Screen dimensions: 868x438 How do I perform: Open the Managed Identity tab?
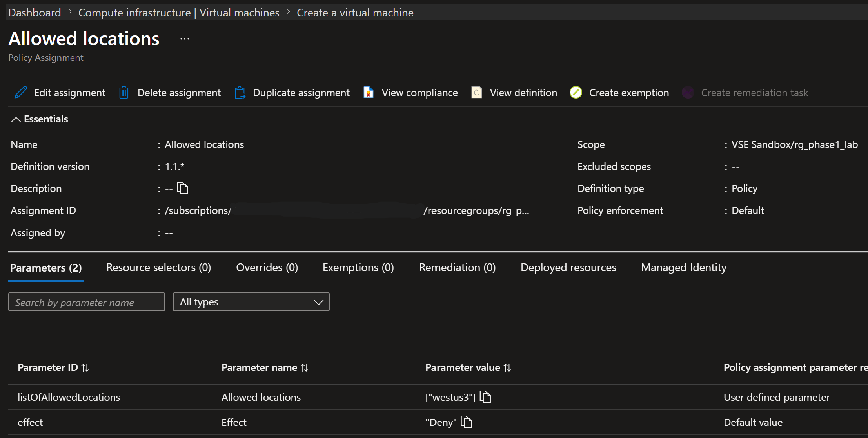click(x=684, y=268)
